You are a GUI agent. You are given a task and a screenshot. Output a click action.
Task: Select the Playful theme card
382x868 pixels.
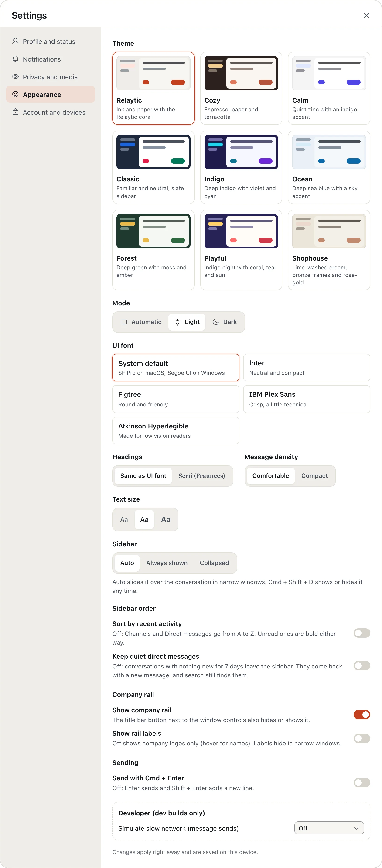[241, 250]
